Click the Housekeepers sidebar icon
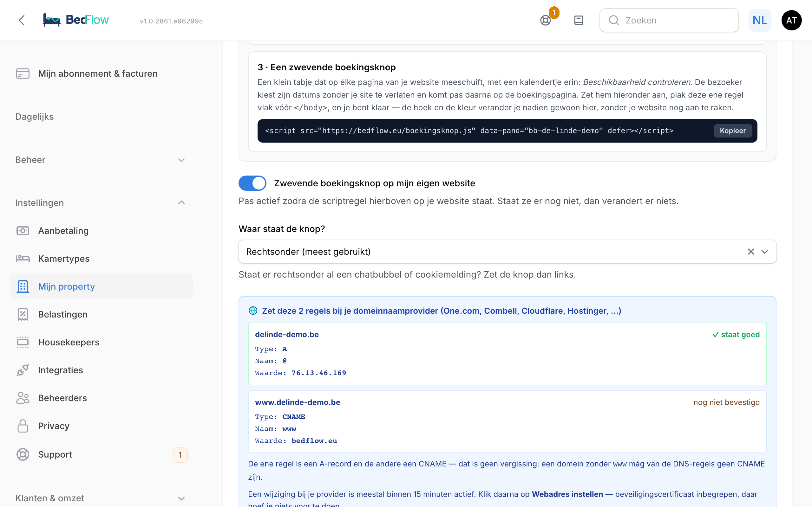This screenshot has height=507, width=812. point(23,342)
